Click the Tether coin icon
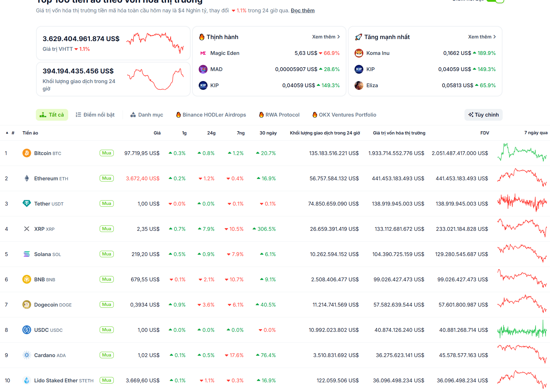 27,203
